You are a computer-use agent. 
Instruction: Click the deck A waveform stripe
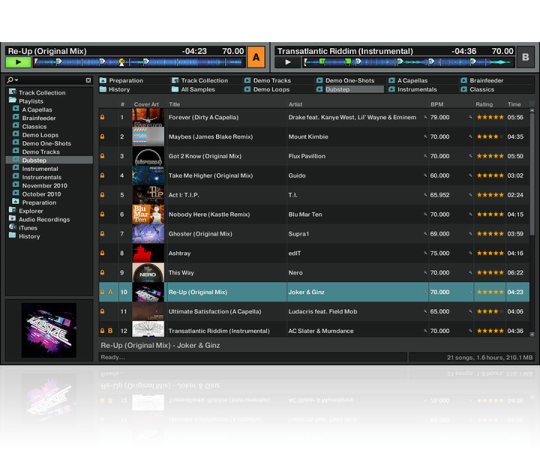139,62
